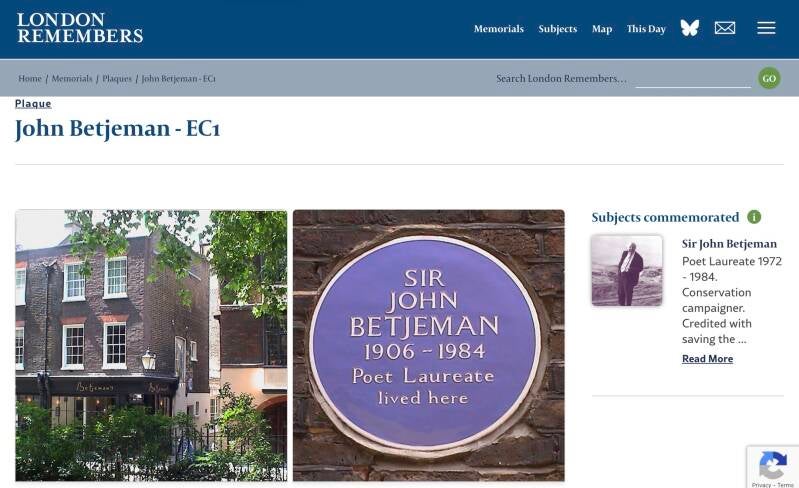This screenshot has height=488, width=799.
Task: Click the green info icon beside Subjects commemorated
Action: [x=754, y=217]
